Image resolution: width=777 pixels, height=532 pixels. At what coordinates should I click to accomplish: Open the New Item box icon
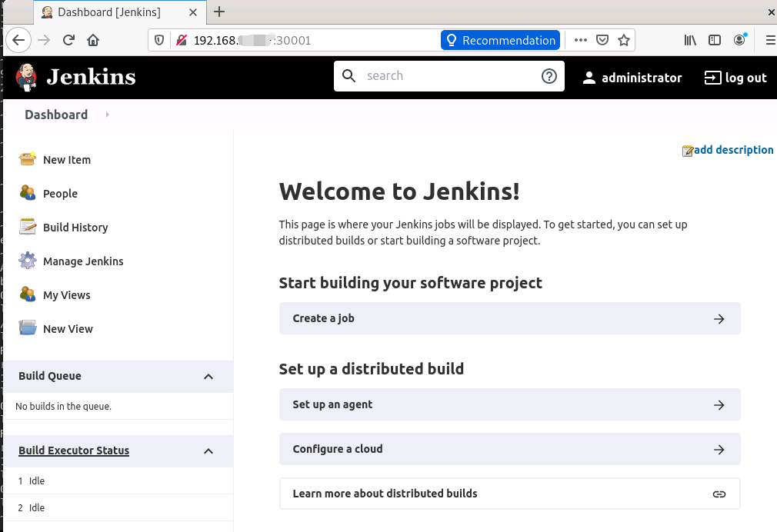click(27, 159)
